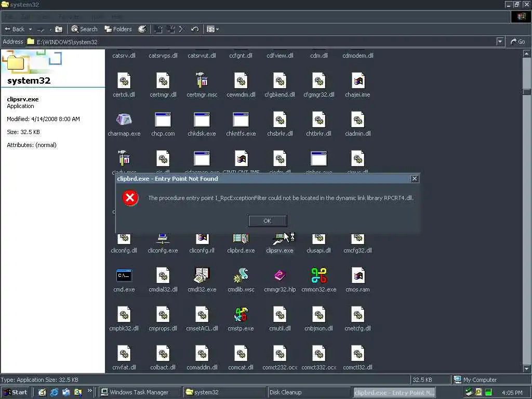Screen dimensions: 532x399
Task: Click OK in the Entry Point Not Found dialog
Action: [x=268, y=221]
